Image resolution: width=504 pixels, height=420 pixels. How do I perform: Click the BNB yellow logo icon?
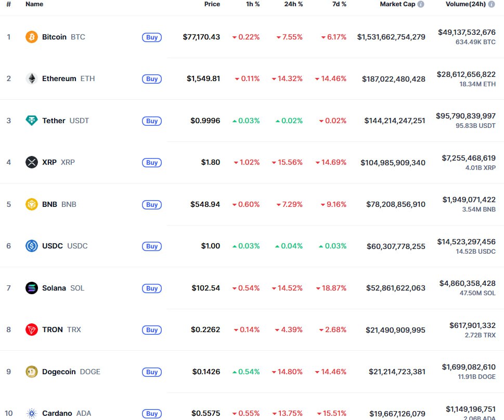coord(32,204)
